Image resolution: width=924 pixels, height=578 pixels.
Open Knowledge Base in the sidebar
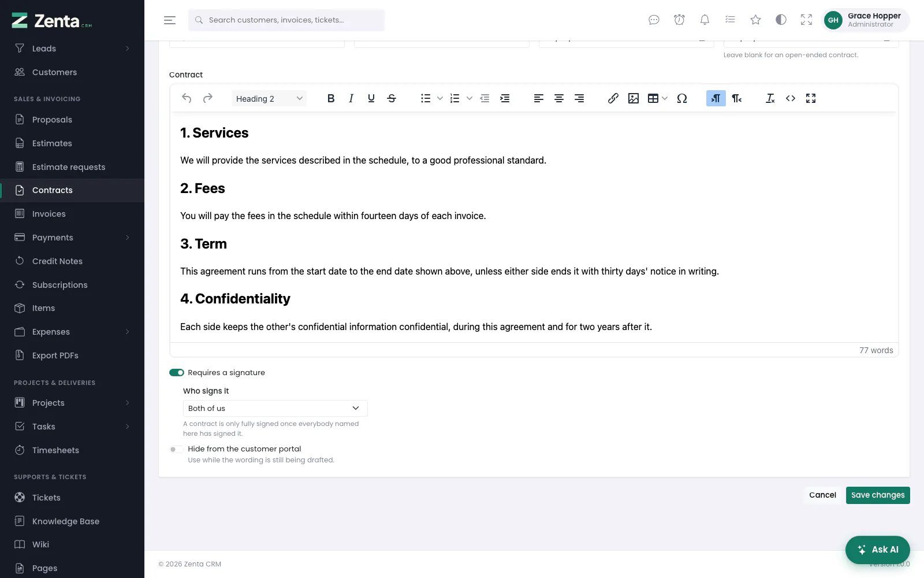point(72,521)
